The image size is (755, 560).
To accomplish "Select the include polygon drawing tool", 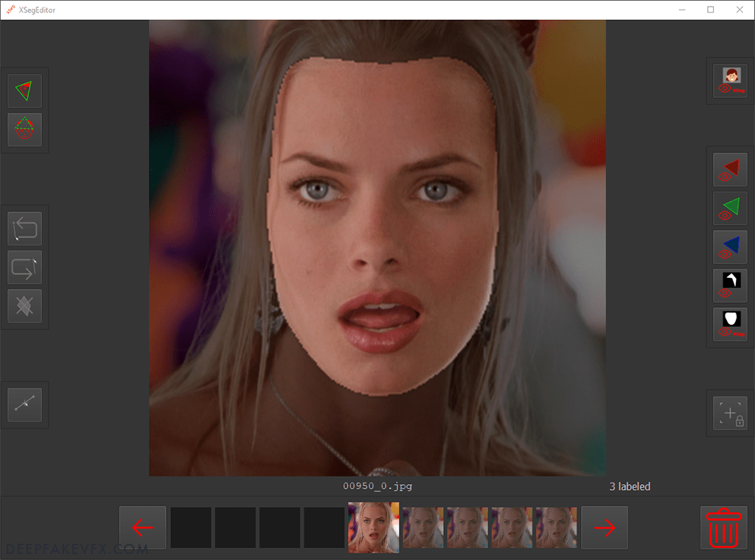I will point(24,91).
